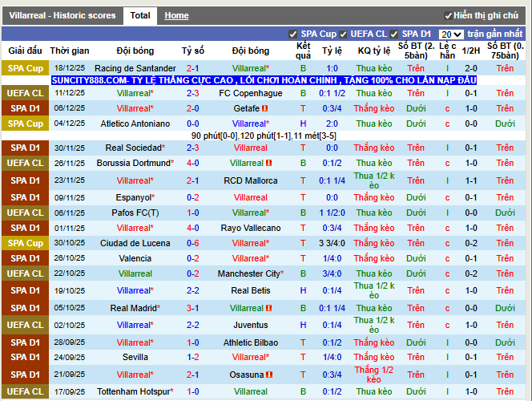Open the 0-6 score of Ciudad de Lucena match
Viewport: 532px width, 401px height.
click(193, 243)
